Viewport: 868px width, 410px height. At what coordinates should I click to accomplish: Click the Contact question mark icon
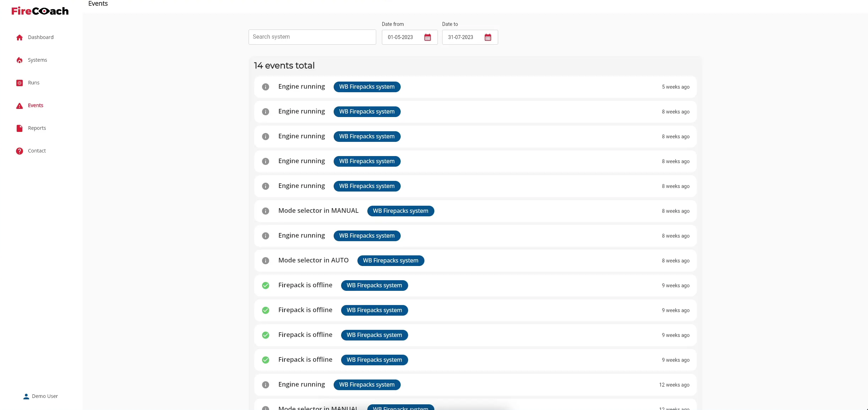click(x=20, y=151)
